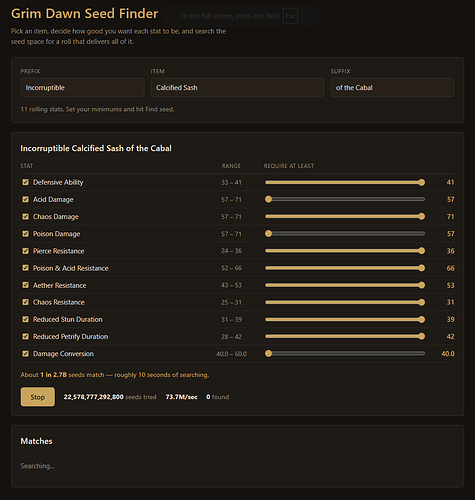This screenshot has width=475, height=500.
Task: Open the Prefix field showing Incorruptible
Action: 82,87
